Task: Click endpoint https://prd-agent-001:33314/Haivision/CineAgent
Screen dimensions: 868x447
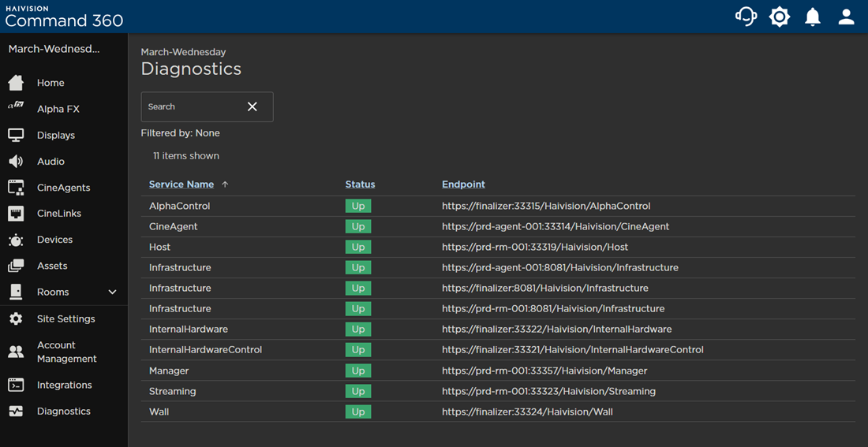Action: [556, 226]
